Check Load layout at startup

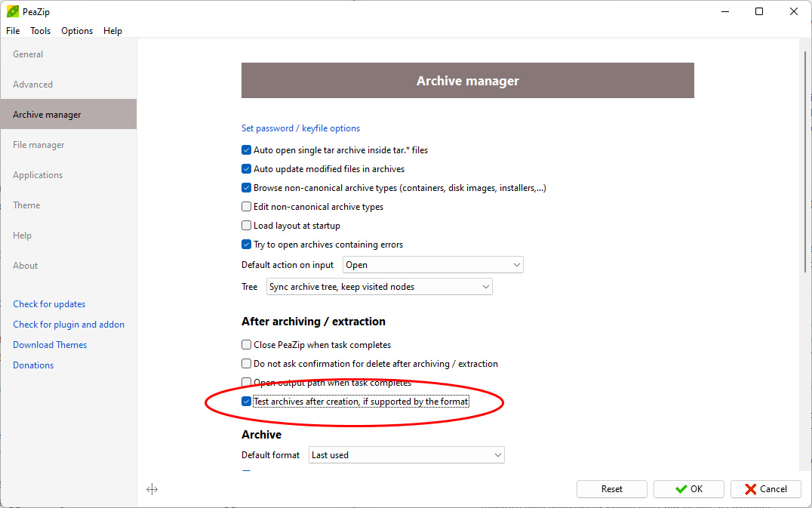tap(246, 226)
